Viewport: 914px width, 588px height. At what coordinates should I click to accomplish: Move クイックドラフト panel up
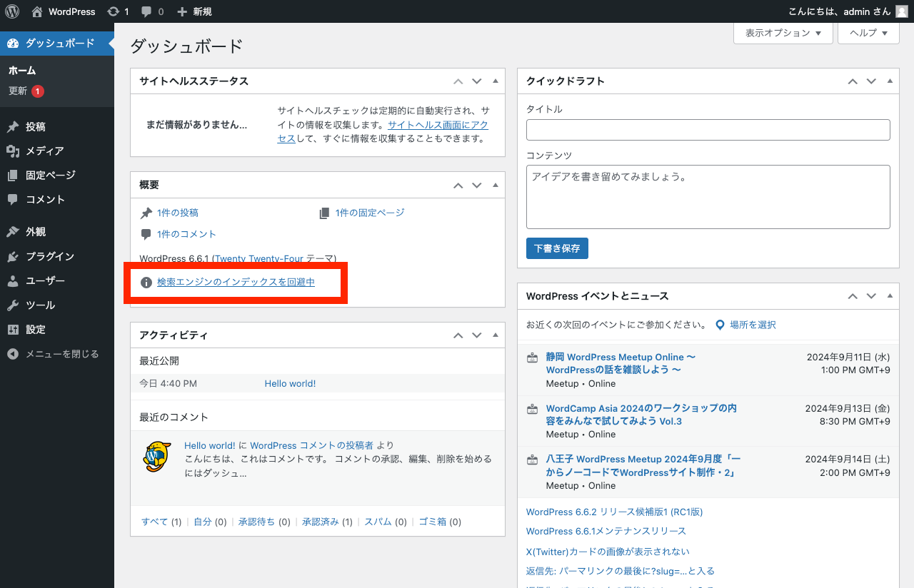coord(853,81)
